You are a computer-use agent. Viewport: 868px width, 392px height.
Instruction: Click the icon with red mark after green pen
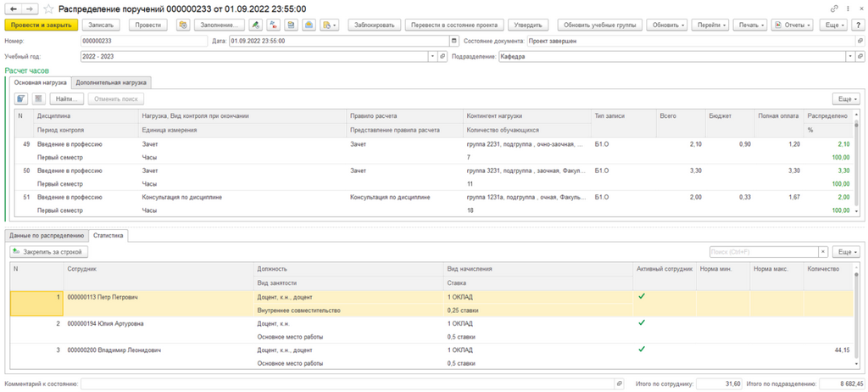[274, 25]
